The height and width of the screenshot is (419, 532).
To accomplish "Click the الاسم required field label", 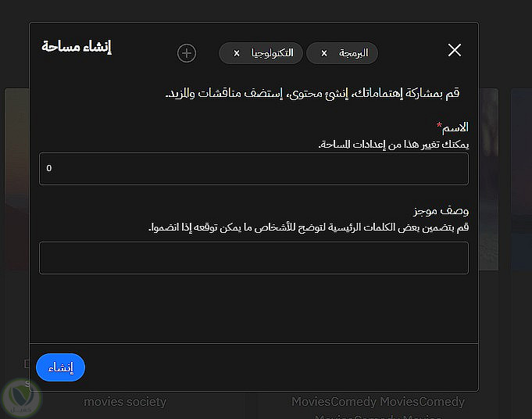I will pos(454,127).
